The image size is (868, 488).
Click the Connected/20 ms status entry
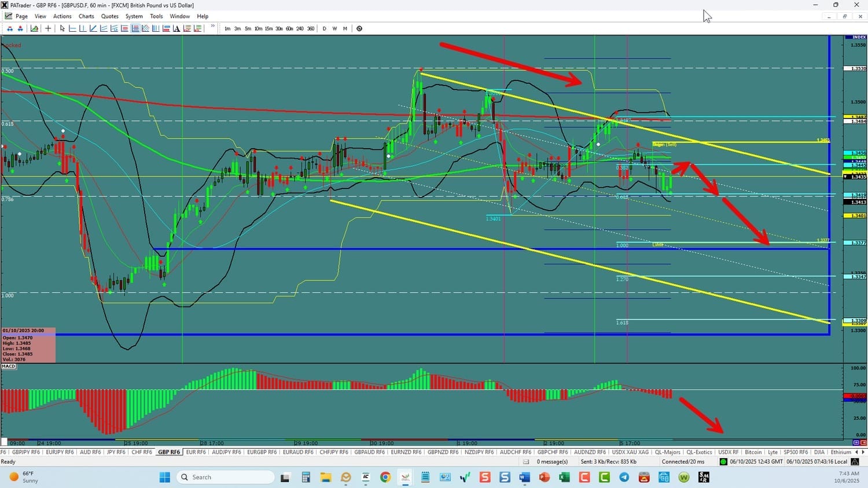[683, 461]
